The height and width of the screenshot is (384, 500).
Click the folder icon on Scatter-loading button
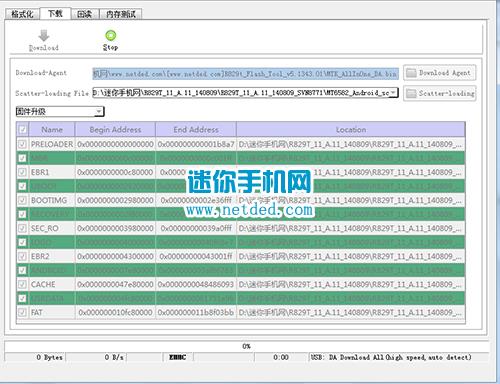tap(411, 93)
